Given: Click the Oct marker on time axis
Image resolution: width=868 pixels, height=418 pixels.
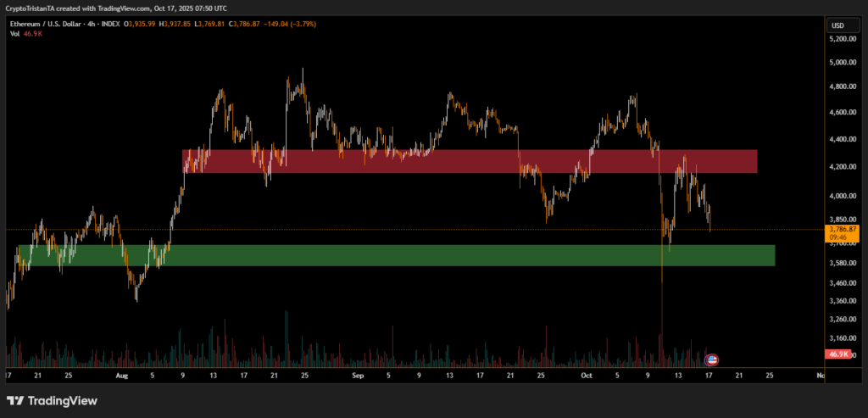Looking at the screenshot, I should pyautogui.click(x=587, y=374).
